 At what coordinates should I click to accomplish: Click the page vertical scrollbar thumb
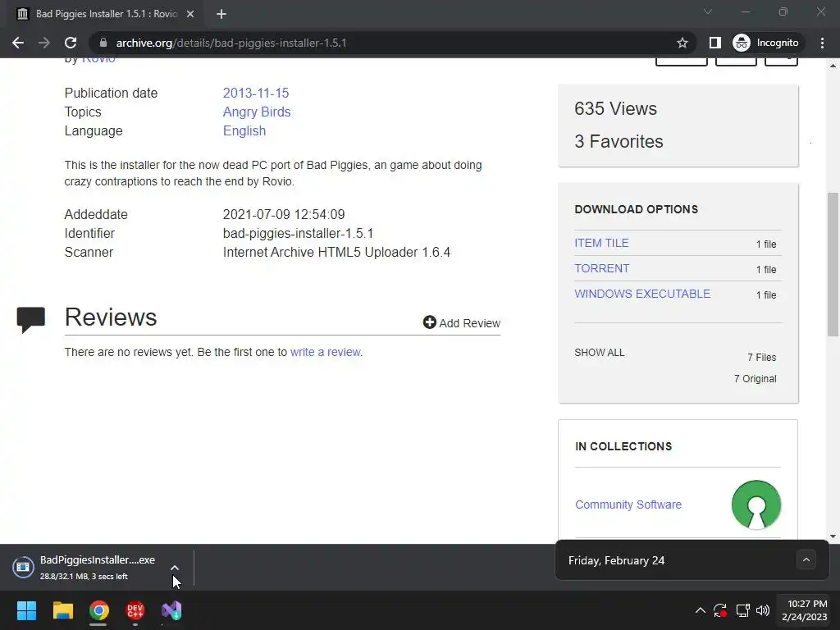(x=833, y=264)
